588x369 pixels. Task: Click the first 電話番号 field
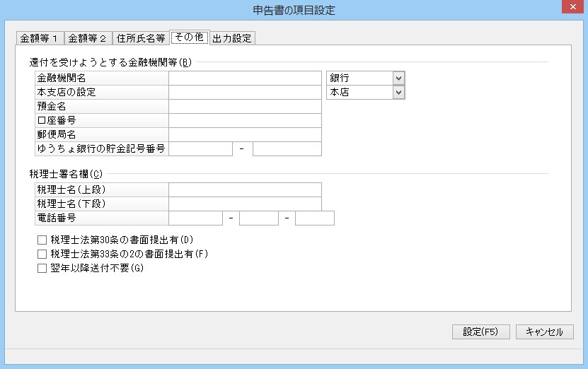tap(195, 218)
